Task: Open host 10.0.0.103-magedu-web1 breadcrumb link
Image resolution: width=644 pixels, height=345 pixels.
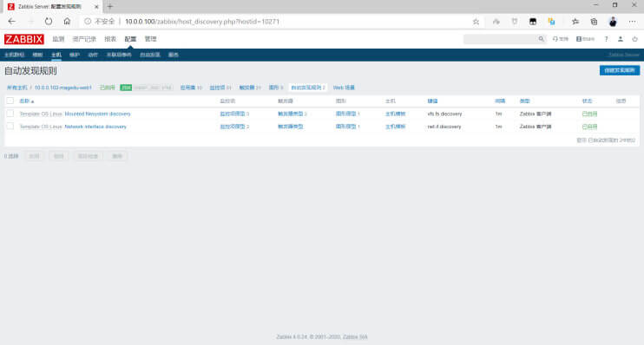Action: point(62,88)
